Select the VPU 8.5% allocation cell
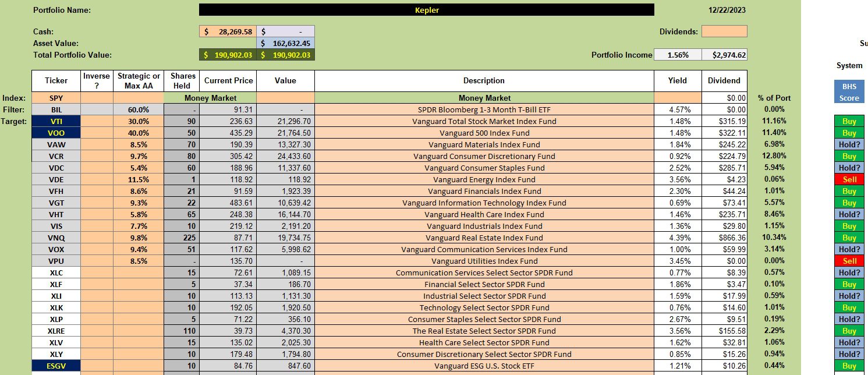Image resolution: width=868 pixels, height=375 pixels. [139, 261]
